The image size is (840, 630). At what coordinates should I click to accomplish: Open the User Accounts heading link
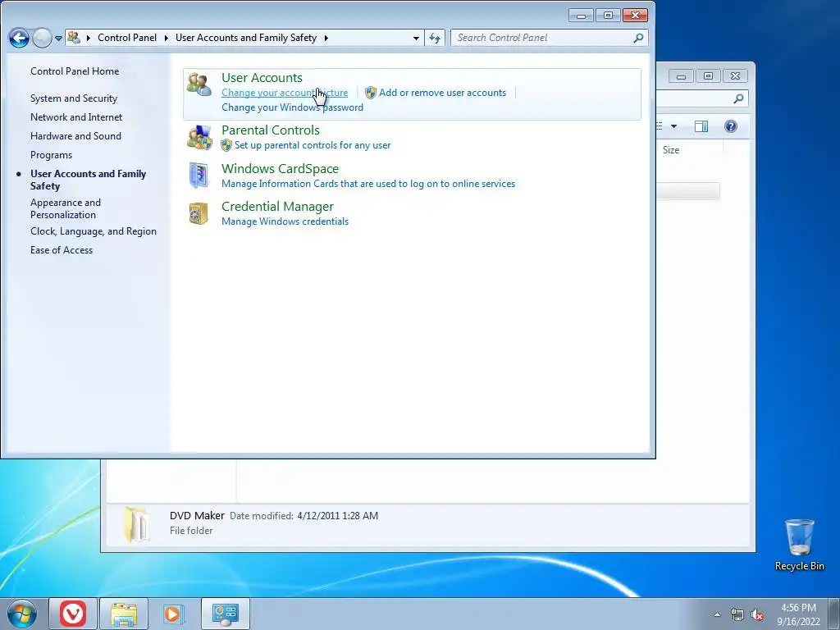point(262,78)
